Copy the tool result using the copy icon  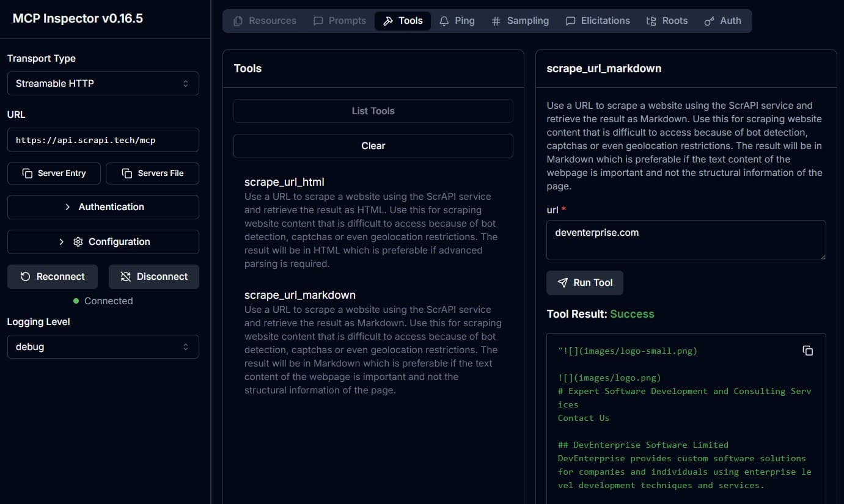click(807, 350)
